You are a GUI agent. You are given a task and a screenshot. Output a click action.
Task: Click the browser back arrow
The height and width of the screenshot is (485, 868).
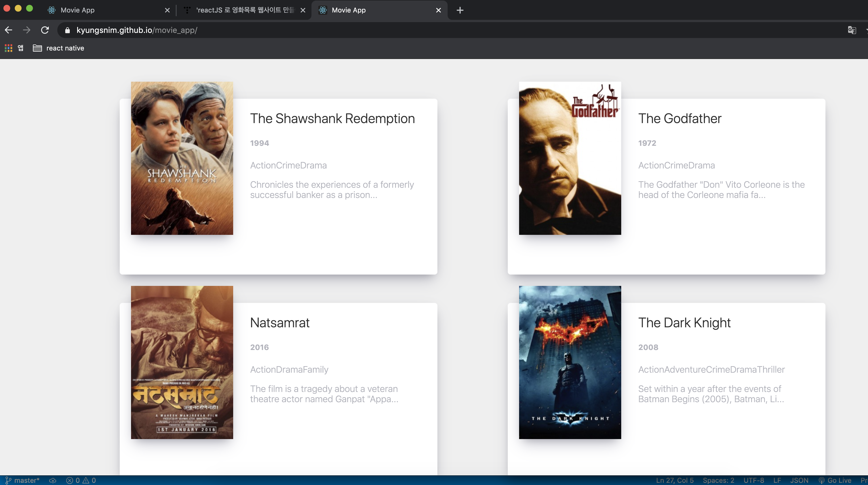point(9,30)
